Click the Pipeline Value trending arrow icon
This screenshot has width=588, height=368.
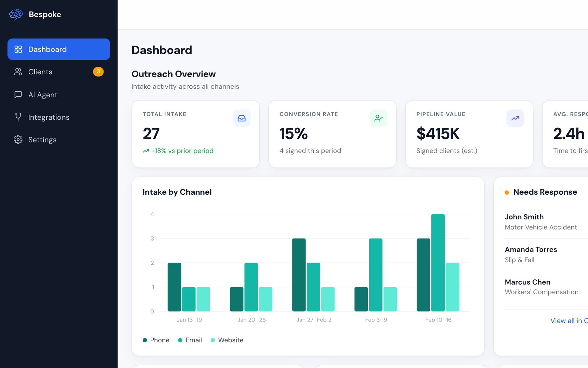pyautogui.click(x=515, y=118)
